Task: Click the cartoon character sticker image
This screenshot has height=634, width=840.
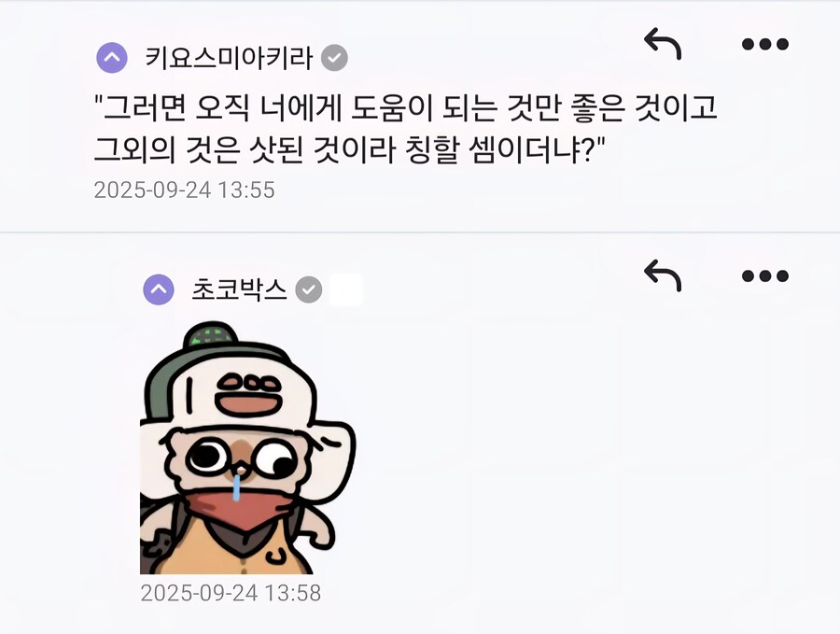Action: point(247,447)
